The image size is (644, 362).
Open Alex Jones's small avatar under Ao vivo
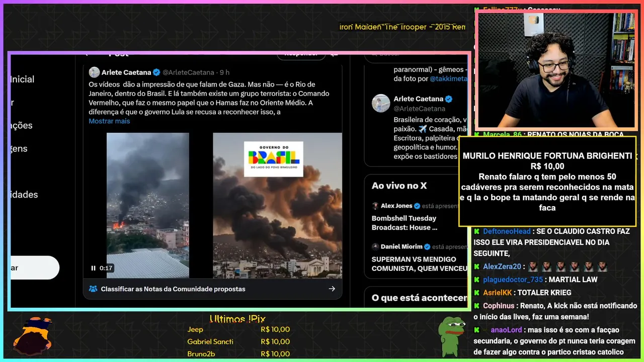tap(375, 206)
